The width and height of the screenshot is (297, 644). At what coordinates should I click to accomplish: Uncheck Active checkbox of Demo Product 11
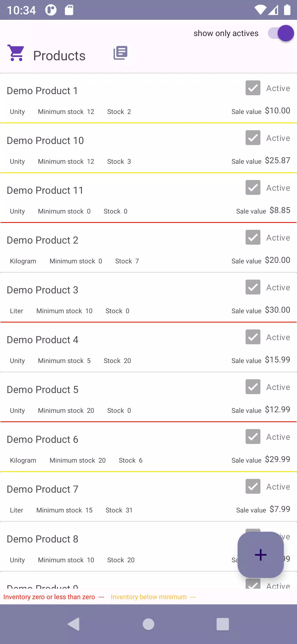tap(253, 188)
